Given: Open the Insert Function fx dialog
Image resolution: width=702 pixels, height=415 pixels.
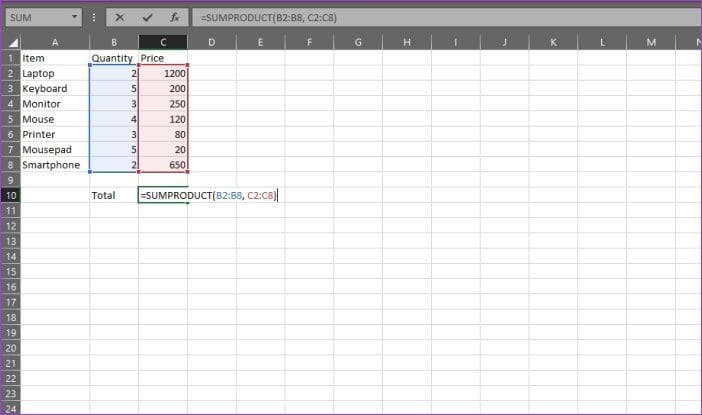Looking at the screenshot, I should 175,17.
